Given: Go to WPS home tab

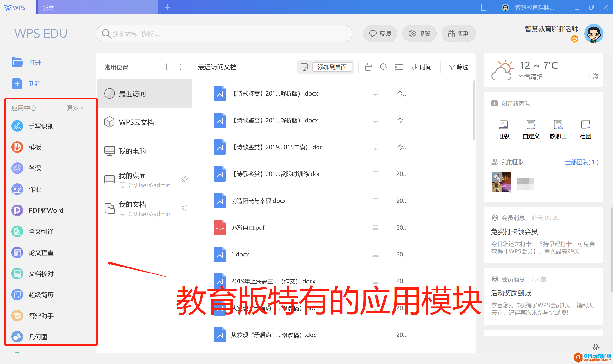Looking at the screenshot, I should [15, 7].
